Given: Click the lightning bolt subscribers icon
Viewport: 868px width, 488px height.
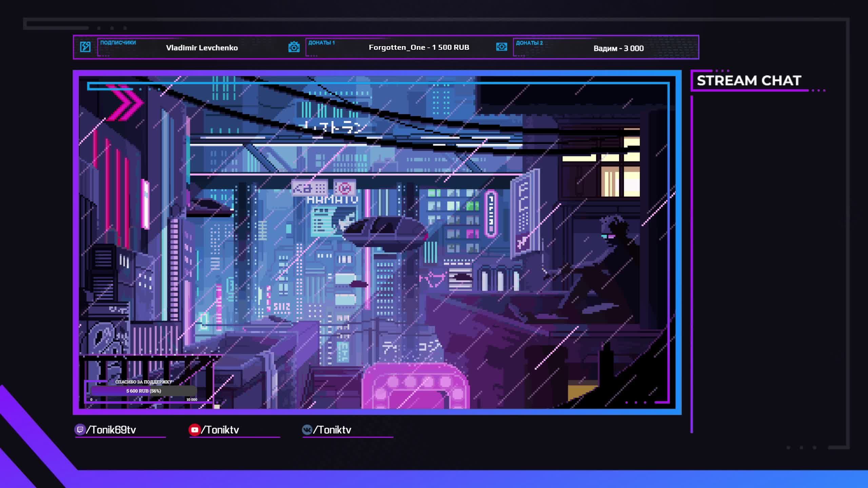Looking at the screenshot, I should 85,47.
